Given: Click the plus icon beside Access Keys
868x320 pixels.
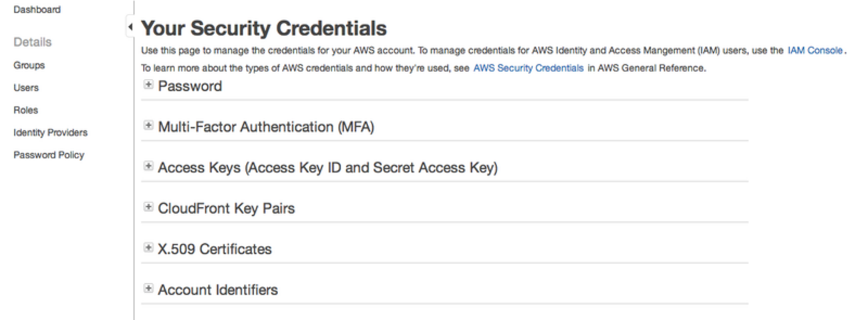Looking at the screenshot, I should click(148, 166).
